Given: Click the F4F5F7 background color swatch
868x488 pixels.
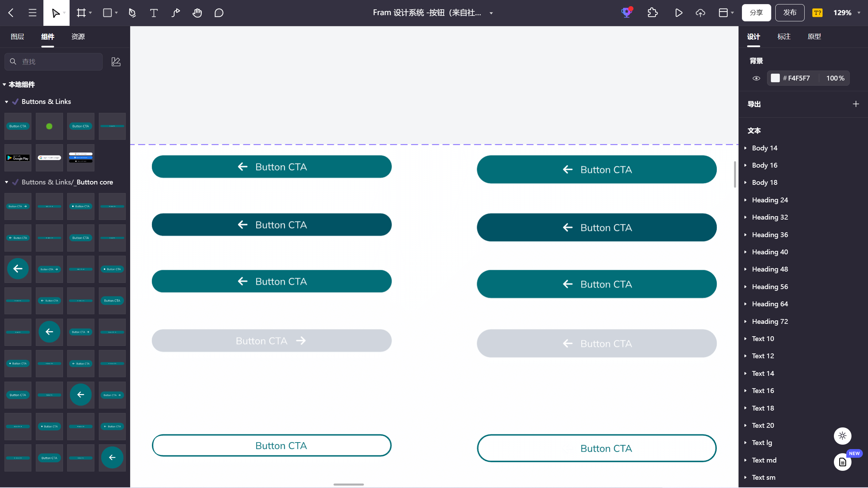Looking at the screenshot, I should pyautogui.click(x=775, y=78).
